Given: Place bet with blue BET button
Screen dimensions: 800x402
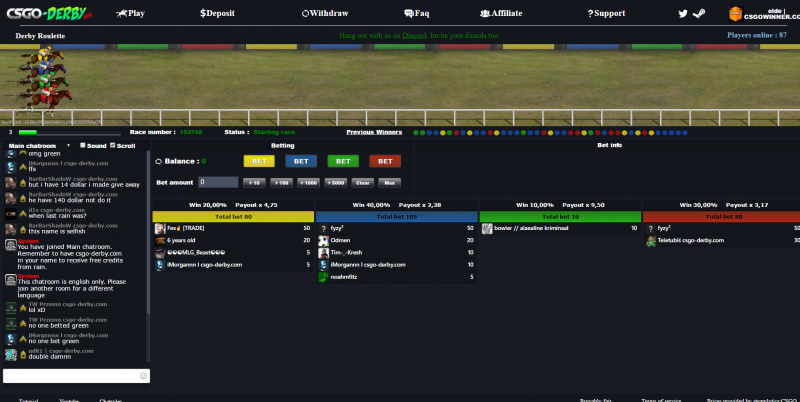Looking at the screenshot, I should tap(301, 161).
